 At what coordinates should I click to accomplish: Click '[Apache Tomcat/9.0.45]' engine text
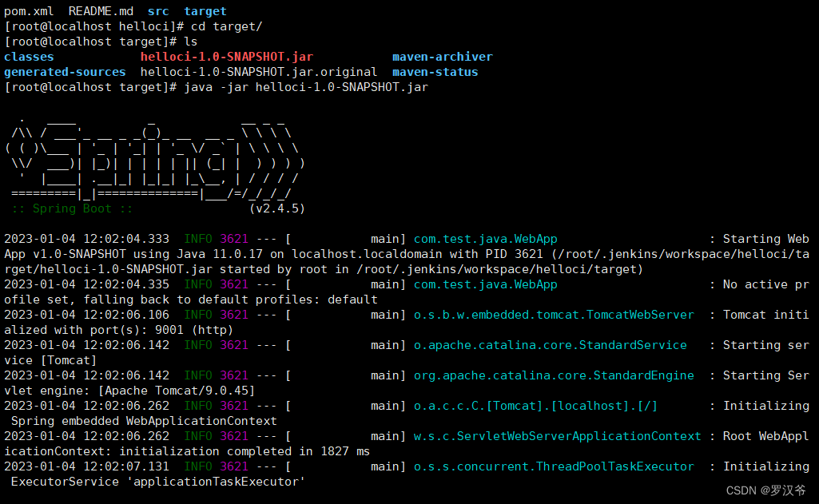pos(177,390)
